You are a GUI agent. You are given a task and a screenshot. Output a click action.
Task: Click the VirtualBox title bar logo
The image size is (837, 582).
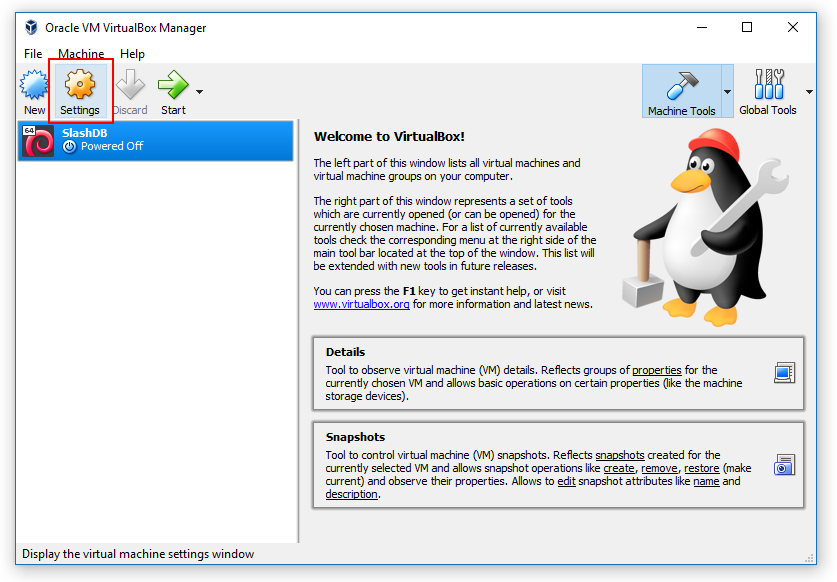[31, 27]
